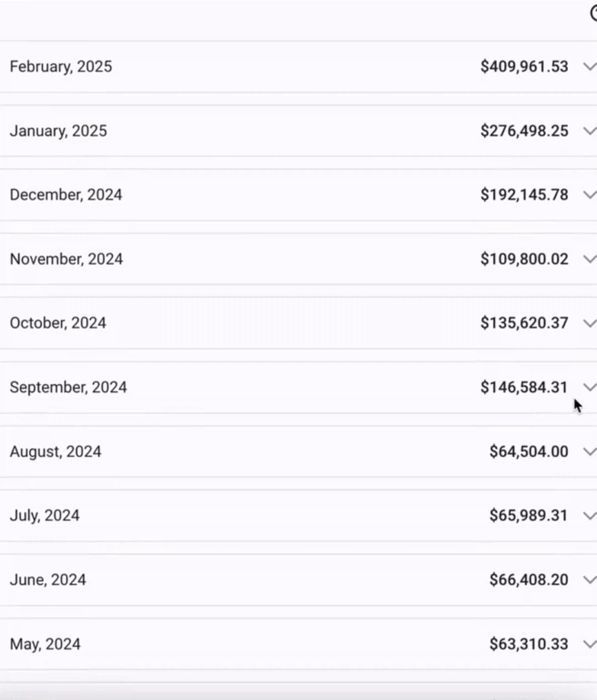Click the $146,584.31 amount text
The image size is (597, 700).
tap(524, 387)
